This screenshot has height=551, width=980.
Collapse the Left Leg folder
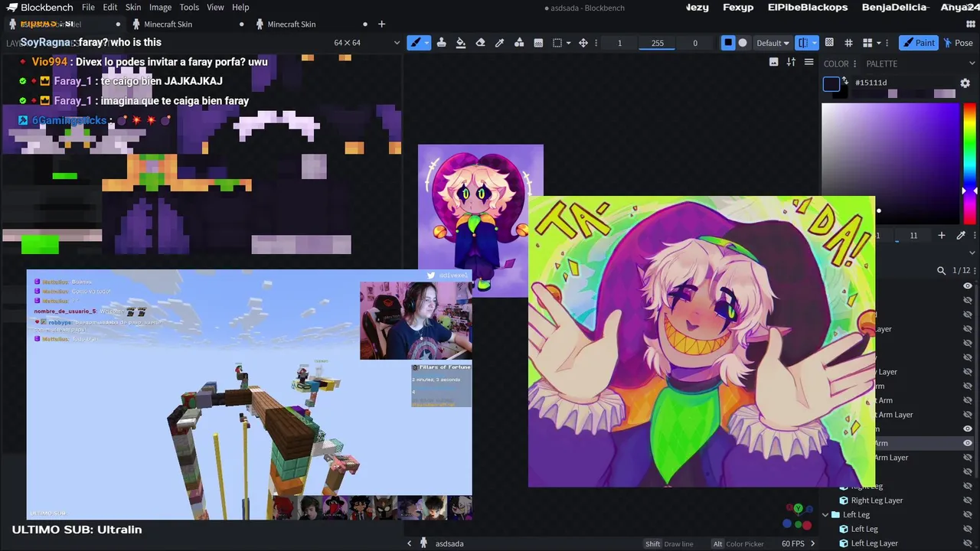pos(825,514)
